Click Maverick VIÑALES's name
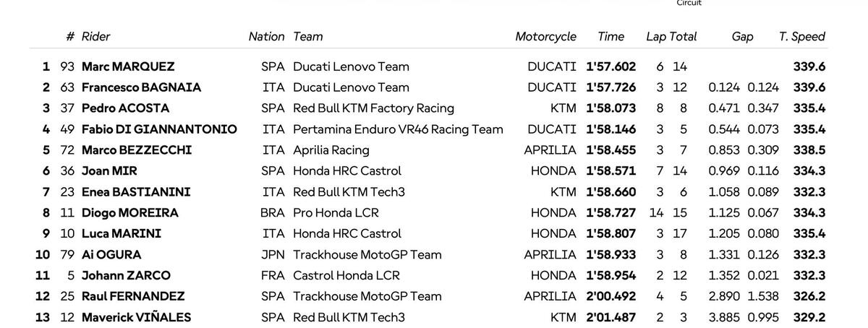The width and height of the screenshot is (868, 328). pyautogui.click(x=136, y=318)
